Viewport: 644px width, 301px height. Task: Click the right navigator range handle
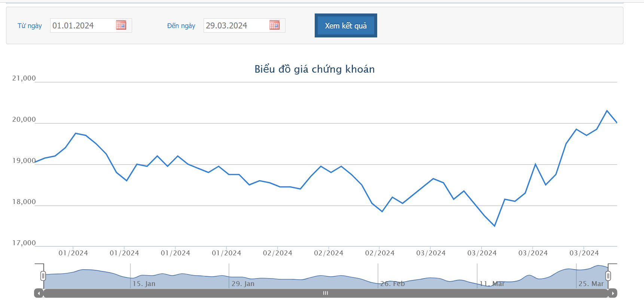coord(608,276)
